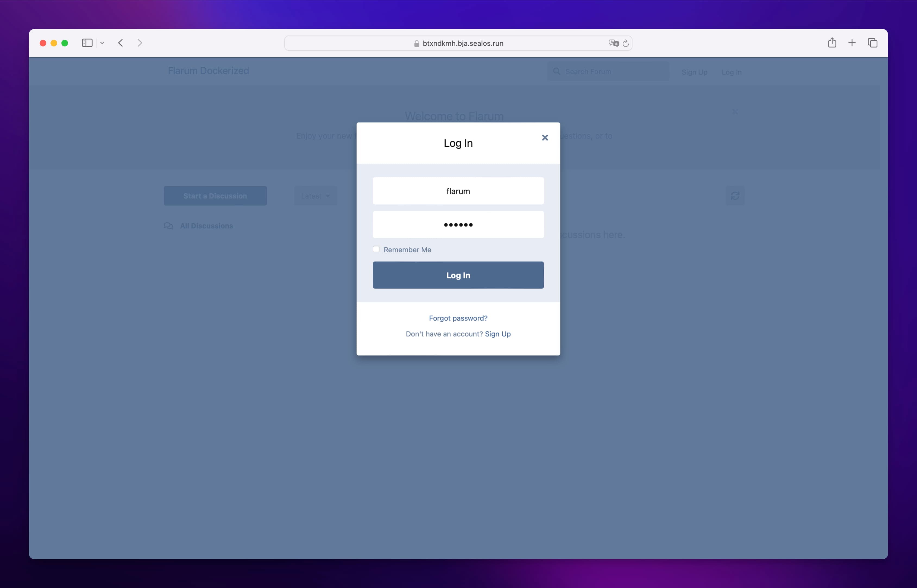Open the Safari share icon

point(832,43)
